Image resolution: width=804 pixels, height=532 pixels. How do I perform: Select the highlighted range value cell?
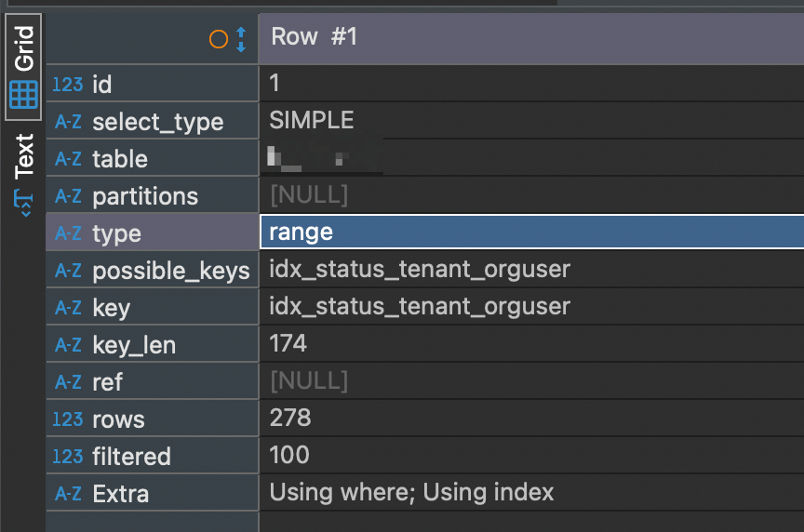tap(531, 232)
